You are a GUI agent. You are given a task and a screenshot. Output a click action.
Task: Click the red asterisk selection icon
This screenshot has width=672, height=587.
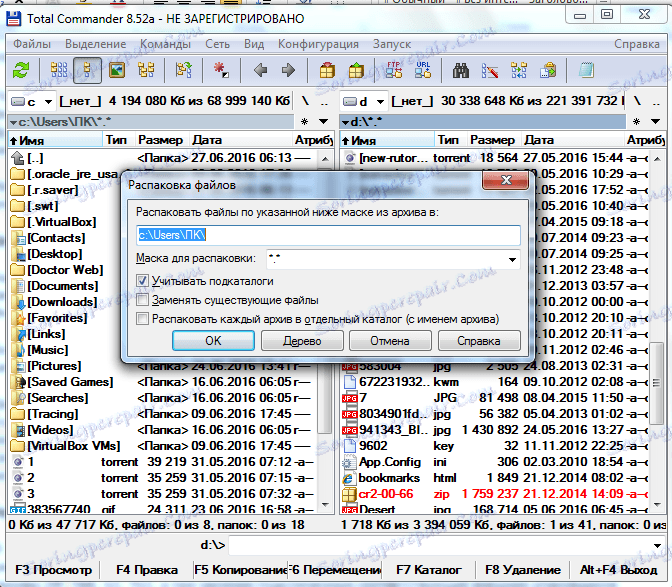221,70
